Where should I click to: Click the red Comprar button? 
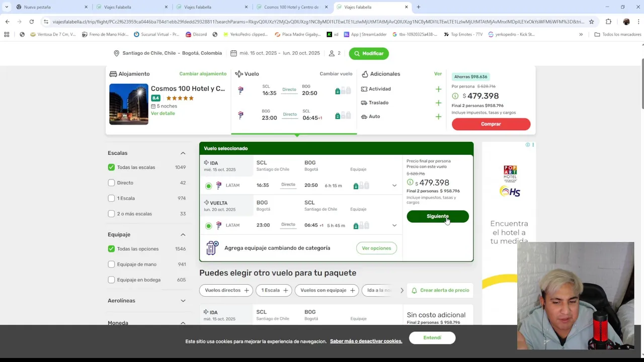(491, 124)
